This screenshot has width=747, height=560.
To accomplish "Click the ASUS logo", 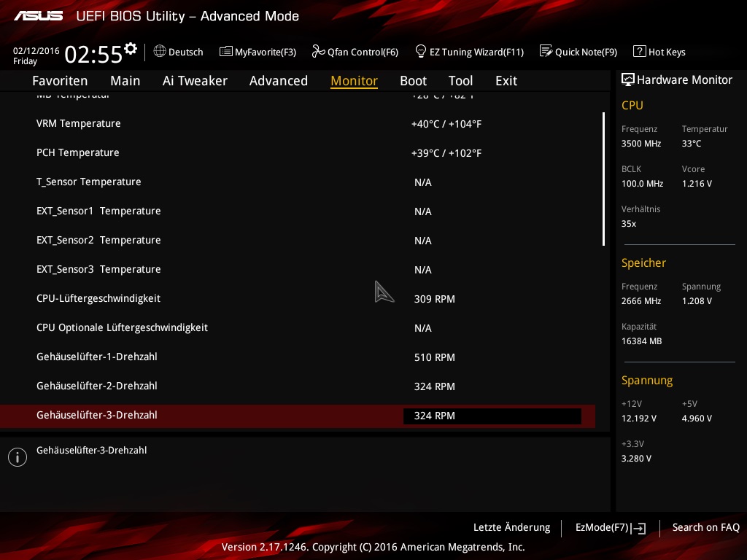I will pyautogui.click(x=38, y=16).
